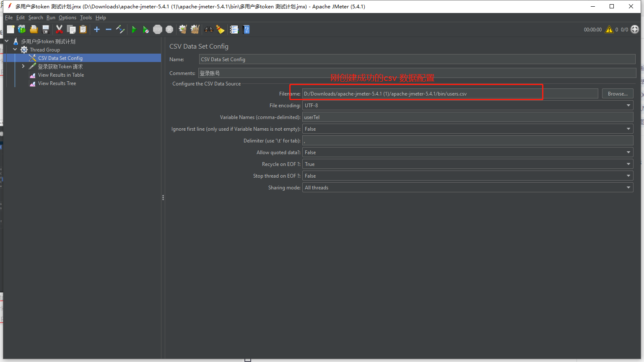Image resolution: width=644 pixels, height=362 pixels.
Task: Open the Recycle on EOF dropdown
Action: pyautogui.click(x=467, y=164)
